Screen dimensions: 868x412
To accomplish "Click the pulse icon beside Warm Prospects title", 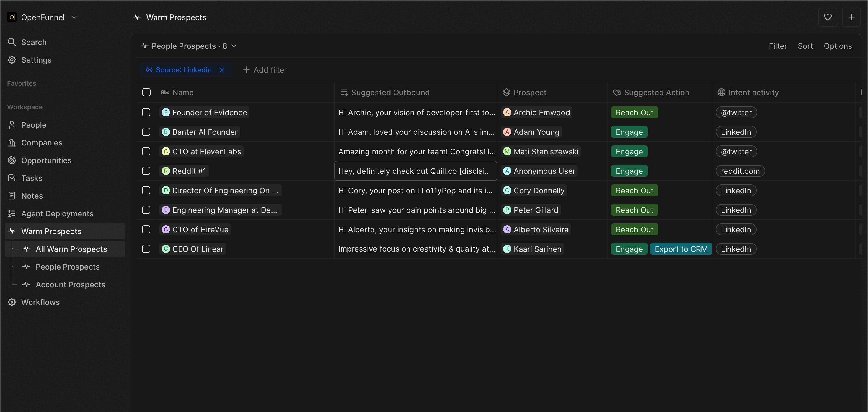I will [x=137, y=17].
